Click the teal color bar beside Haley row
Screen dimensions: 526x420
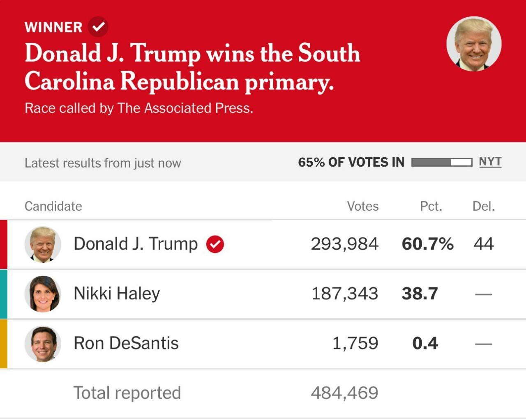pyautogui.click(x=4, y=294)
